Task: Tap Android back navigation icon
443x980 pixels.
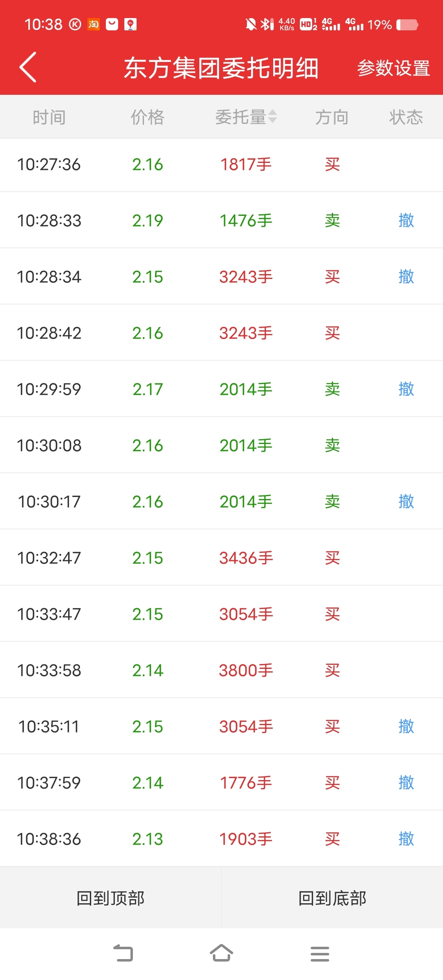Action: click(123, 953)
